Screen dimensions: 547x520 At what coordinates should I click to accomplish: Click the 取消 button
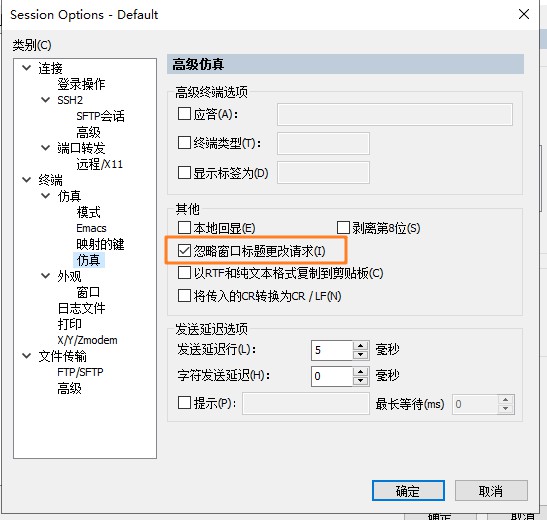[491, 491]
